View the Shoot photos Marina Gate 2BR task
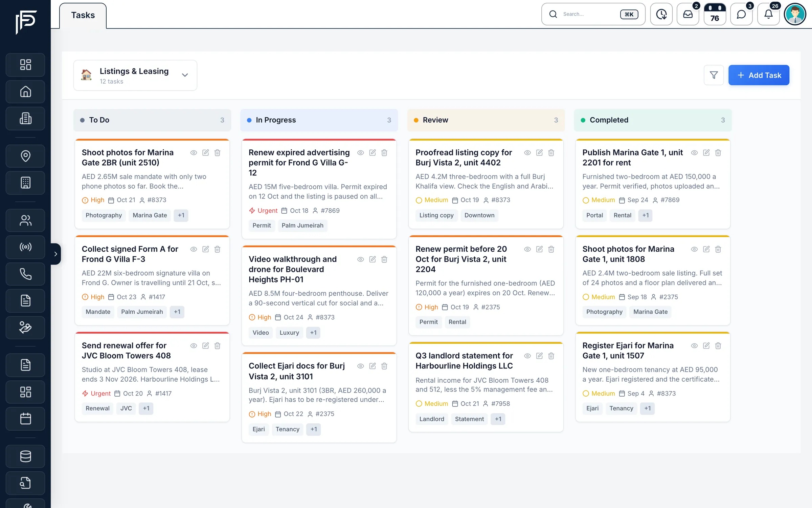812x508 pixels. (x=194, y=153)
